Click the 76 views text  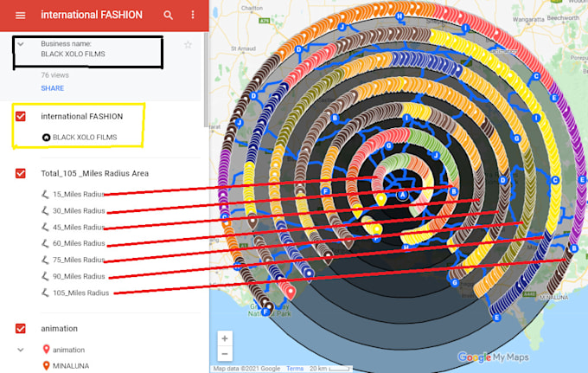54,75
